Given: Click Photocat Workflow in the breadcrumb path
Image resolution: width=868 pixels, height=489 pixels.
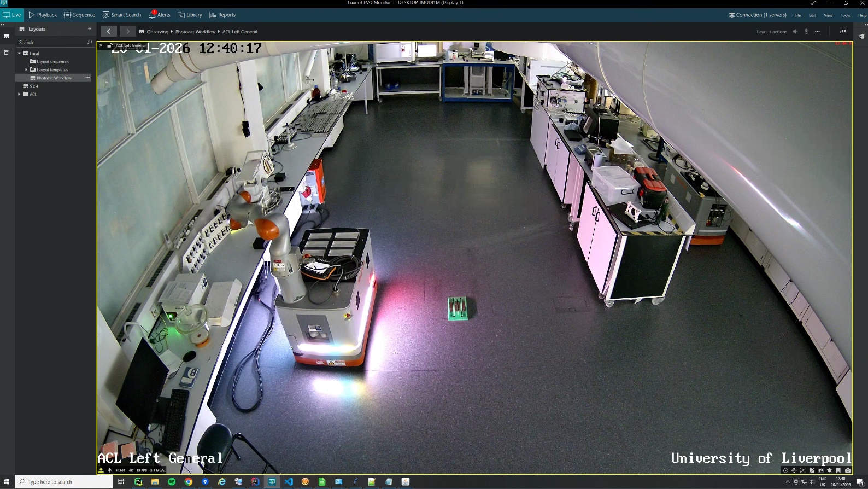Looking at the screenshot, I should pos(195,32).
